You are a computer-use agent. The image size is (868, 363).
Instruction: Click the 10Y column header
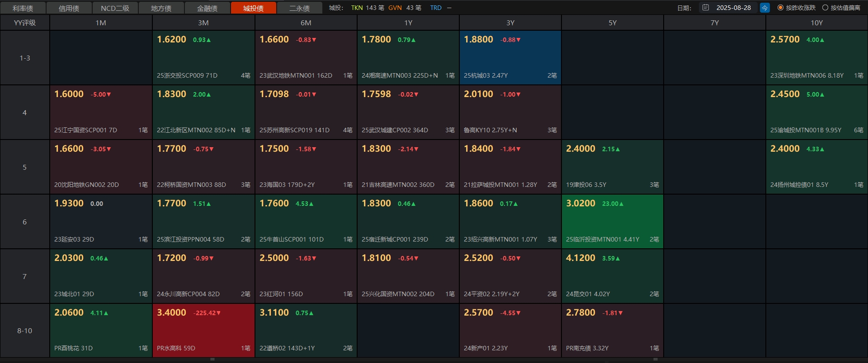point(817,23)
